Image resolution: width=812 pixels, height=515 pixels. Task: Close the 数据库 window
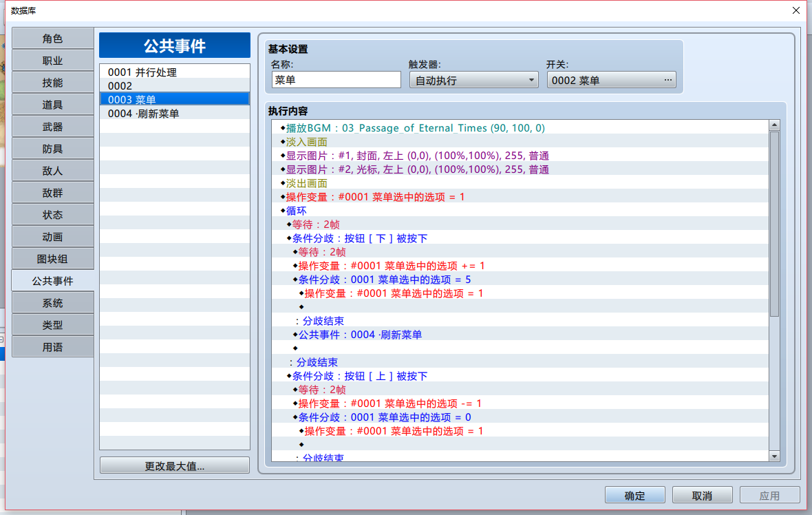tap(796, 10)
